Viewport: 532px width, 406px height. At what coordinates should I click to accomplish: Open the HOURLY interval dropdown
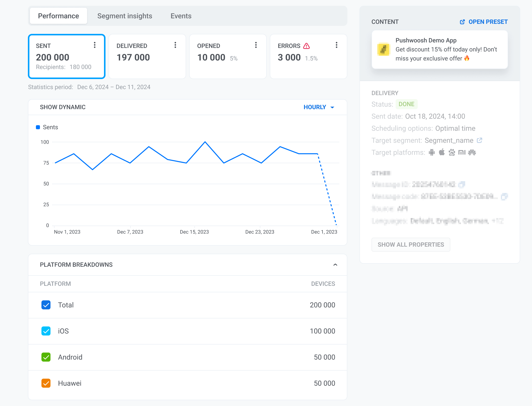[318, 107]
